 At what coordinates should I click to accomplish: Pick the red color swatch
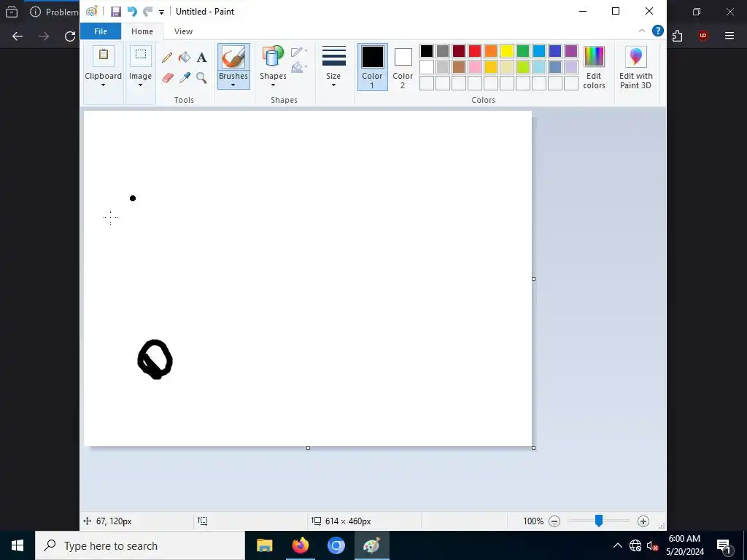tap(475, 51)
